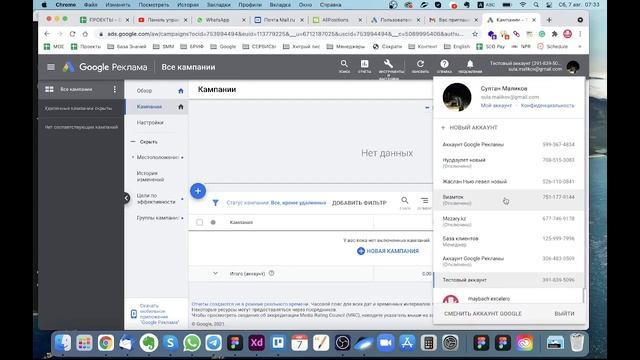Open the Tools and settings wrench icon

[388, 64]
